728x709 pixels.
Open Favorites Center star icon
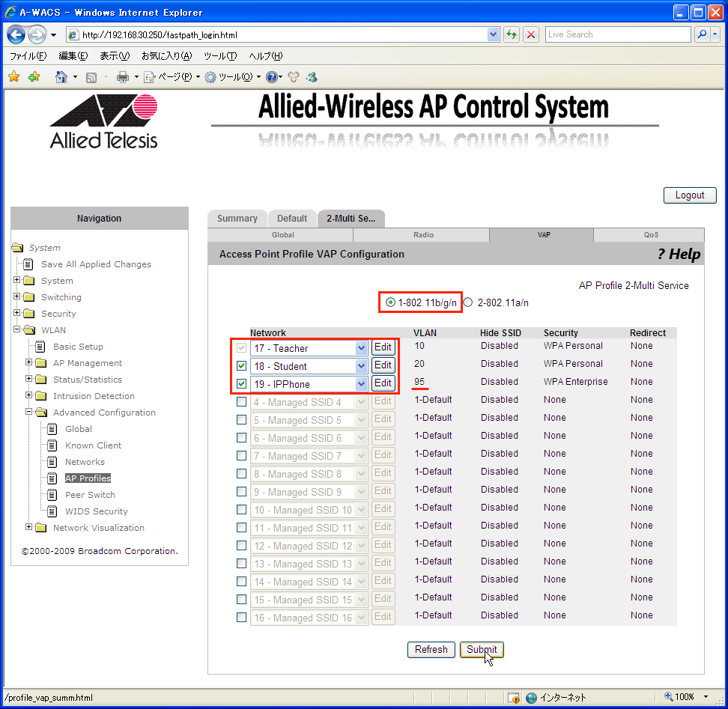coord(14,76)
